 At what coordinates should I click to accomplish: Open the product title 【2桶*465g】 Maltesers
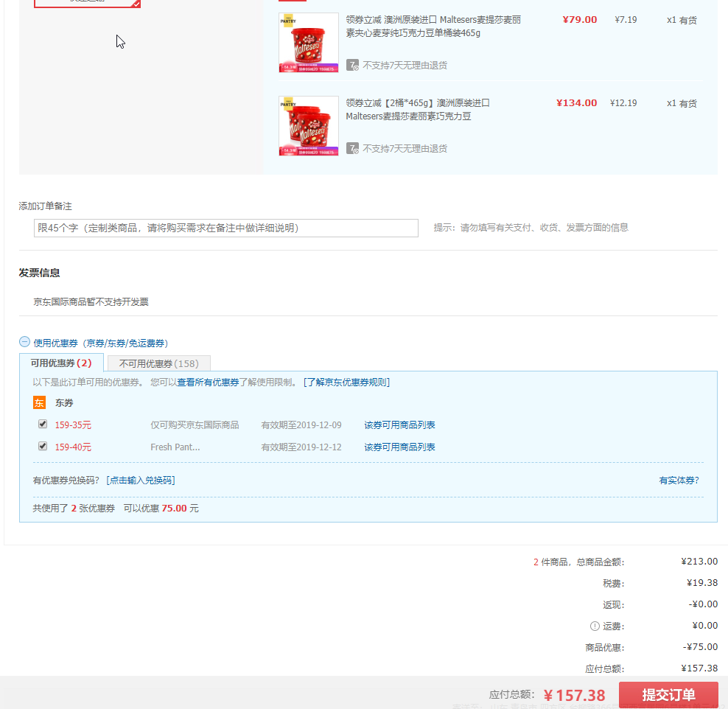click(417, 110)
